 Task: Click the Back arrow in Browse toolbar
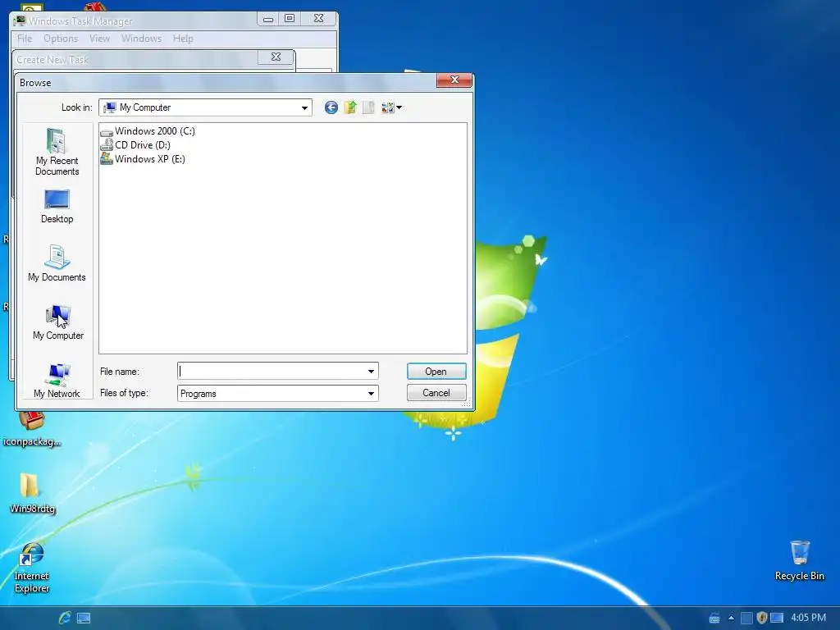pyautogui.click(x=331, y=107)
